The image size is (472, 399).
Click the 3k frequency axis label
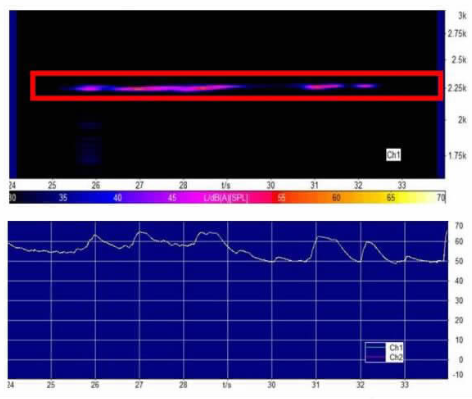(462, 16)
